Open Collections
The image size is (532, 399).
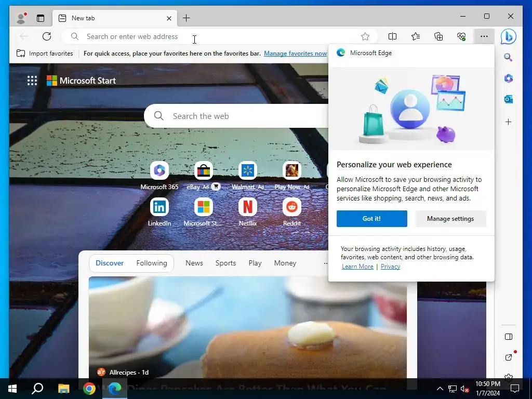click(438, 36)
